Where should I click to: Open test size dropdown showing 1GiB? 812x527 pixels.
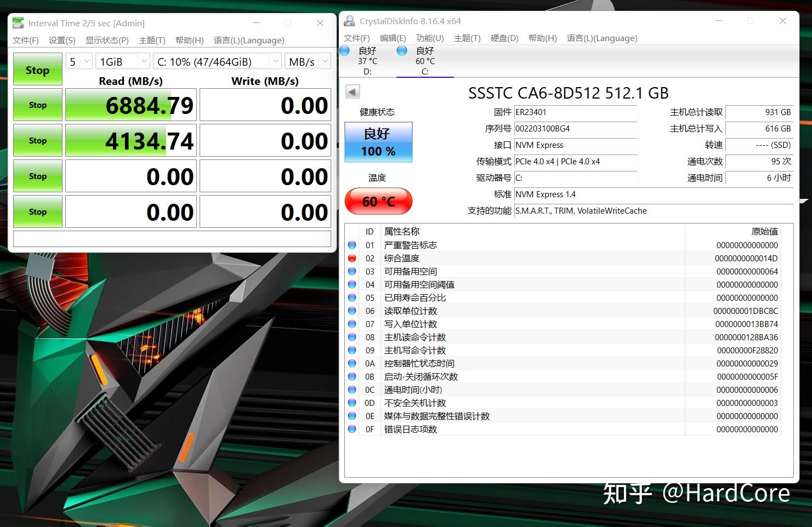[123, 61]
